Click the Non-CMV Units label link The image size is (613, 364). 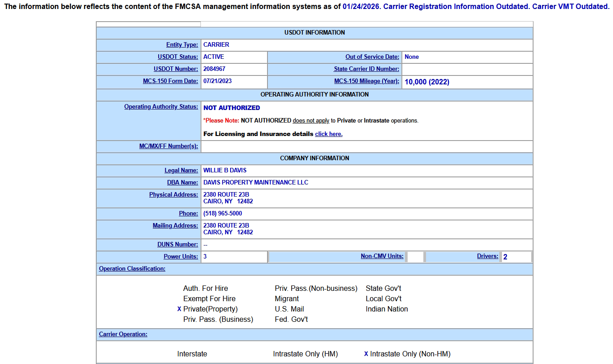382,256
